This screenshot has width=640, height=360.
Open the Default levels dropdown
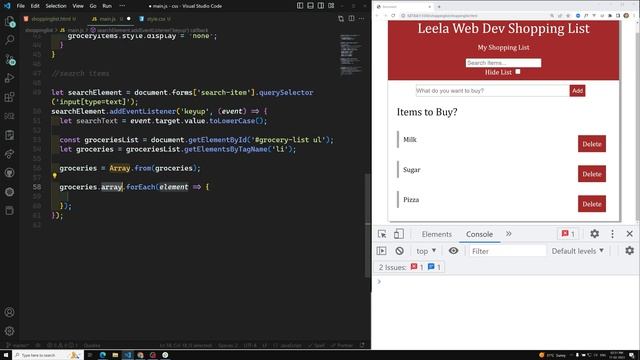tap(578, 251)
